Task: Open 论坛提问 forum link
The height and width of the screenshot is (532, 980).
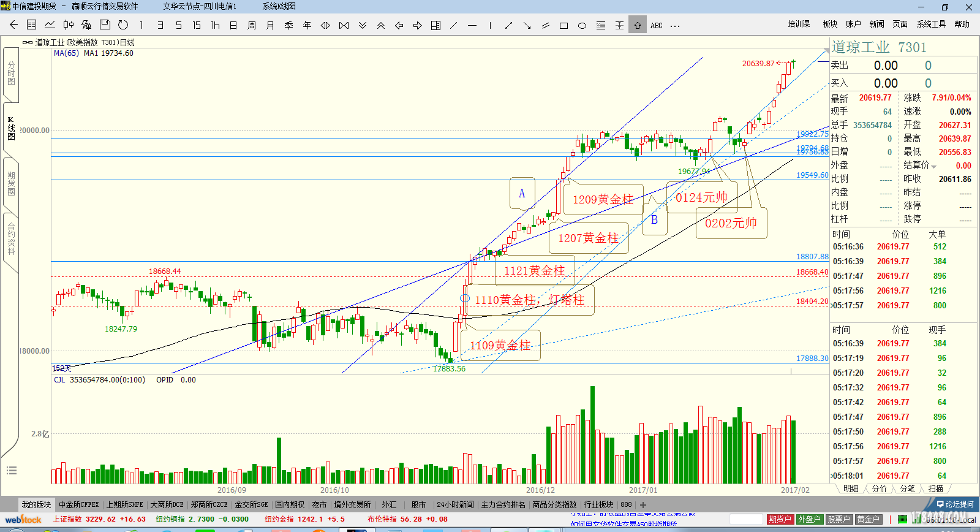Action: (954, 504)
